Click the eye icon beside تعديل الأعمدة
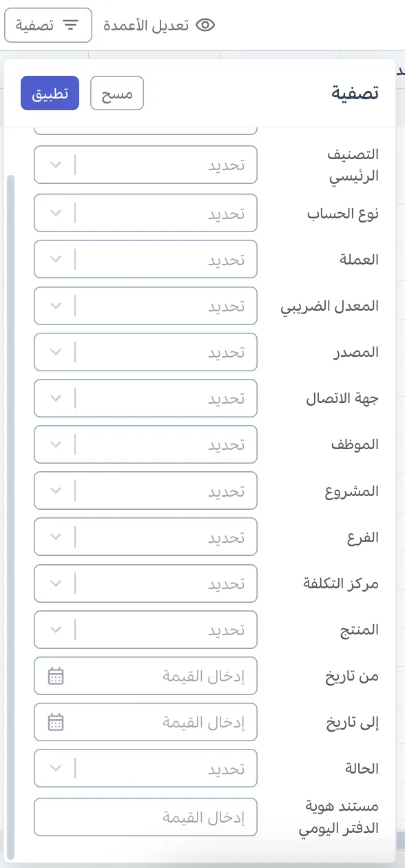 pyautogui.click(x=204, y=23)
